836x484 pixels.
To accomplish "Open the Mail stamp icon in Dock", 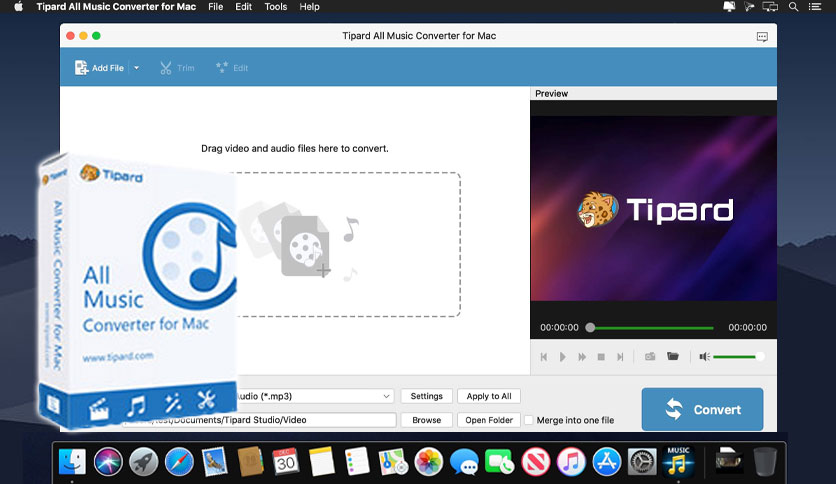I will point(215,461).
